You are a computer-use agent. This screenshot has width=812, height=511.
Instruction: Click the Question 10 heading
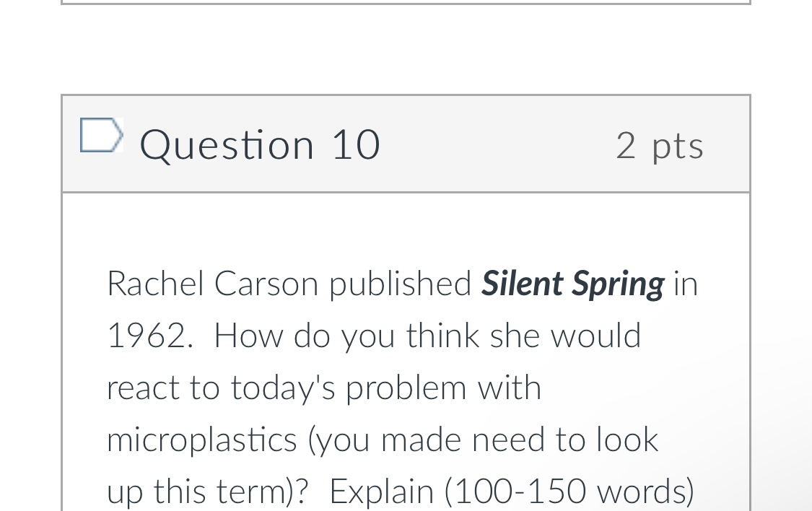point(260,144)
